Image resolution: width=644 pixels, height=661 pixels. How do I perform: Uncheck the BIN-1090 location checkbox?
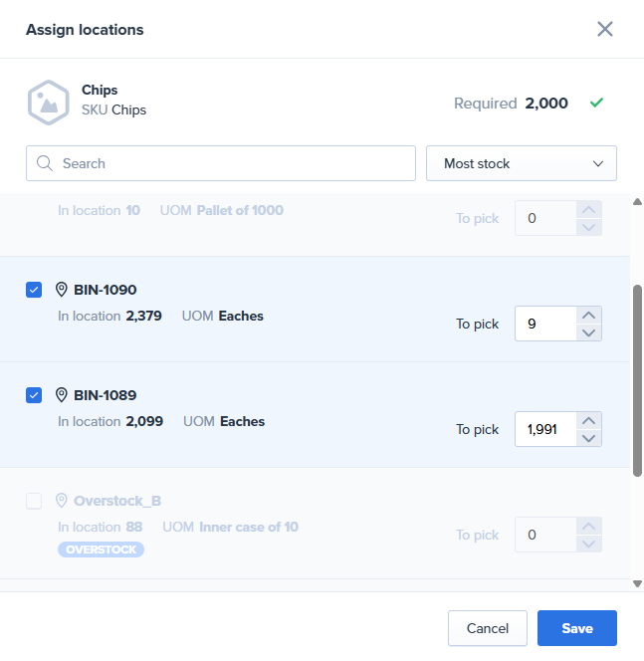tap(34, 290)
